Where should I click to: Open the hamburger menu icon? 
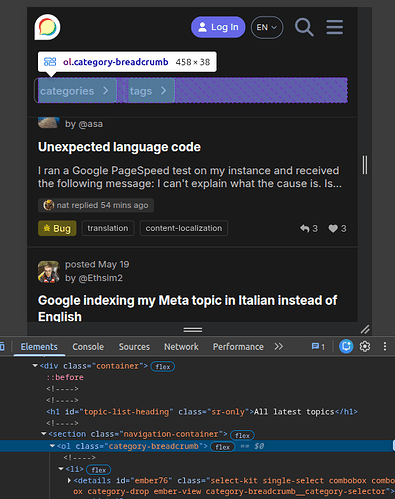point(334,27)
